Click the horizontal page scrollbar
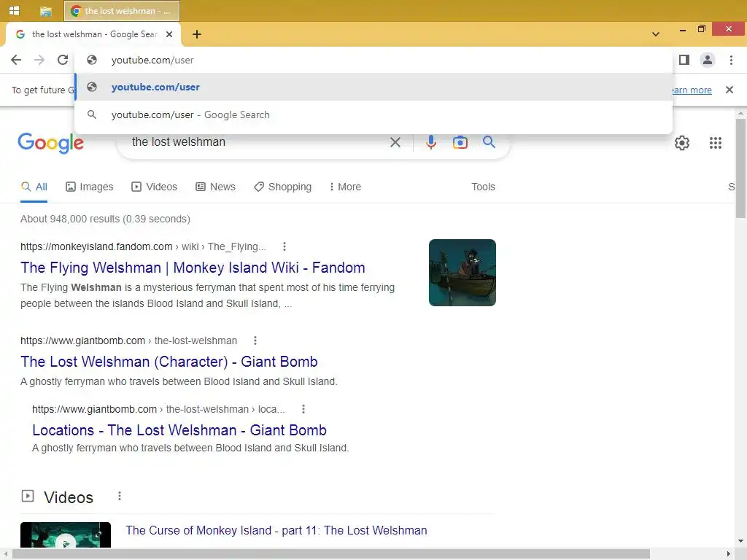 click(331, 554)
